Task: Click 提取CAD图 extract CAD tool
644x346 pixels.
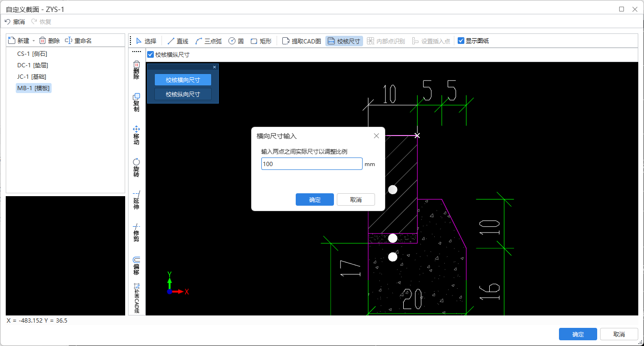Action: tap(301, 41)
